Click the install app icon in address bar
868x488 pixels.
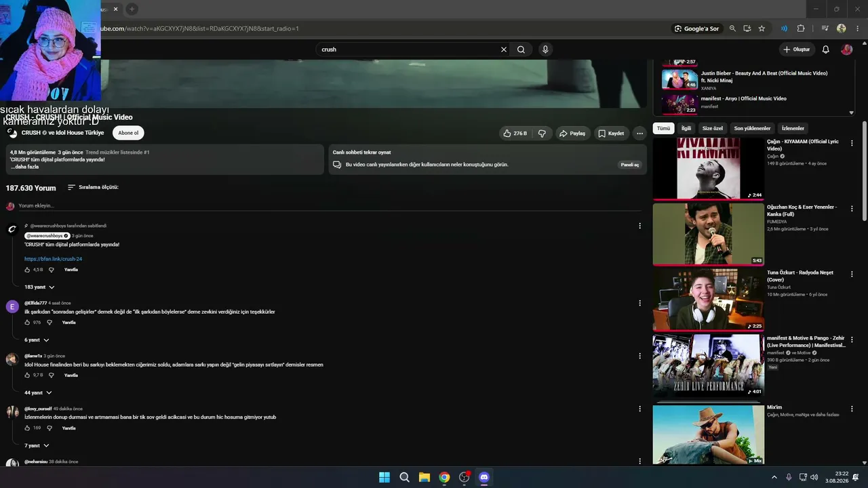pyautogui.click(x=747, y=28)
